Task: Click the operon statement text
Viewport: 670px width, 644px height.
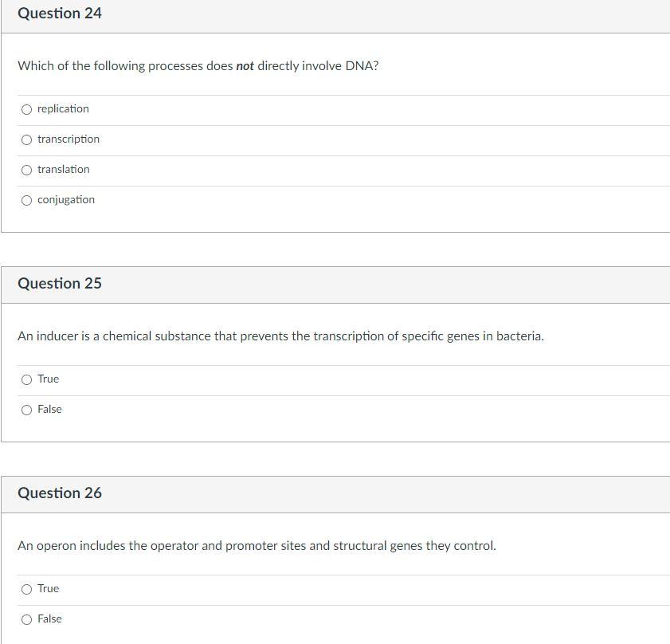Action: [x=257, y=545]
